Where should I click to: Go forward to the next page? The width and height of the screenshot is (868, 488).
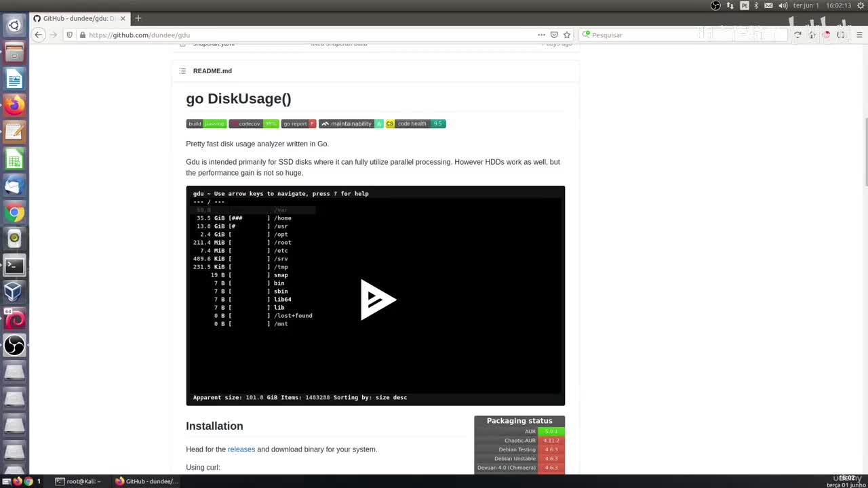(x=53, y=35)
